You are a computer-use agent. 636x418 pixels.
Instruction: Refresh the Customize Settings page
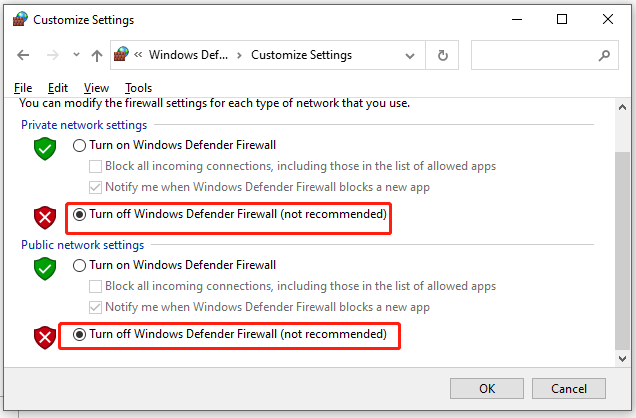click(x=443, y=55)
